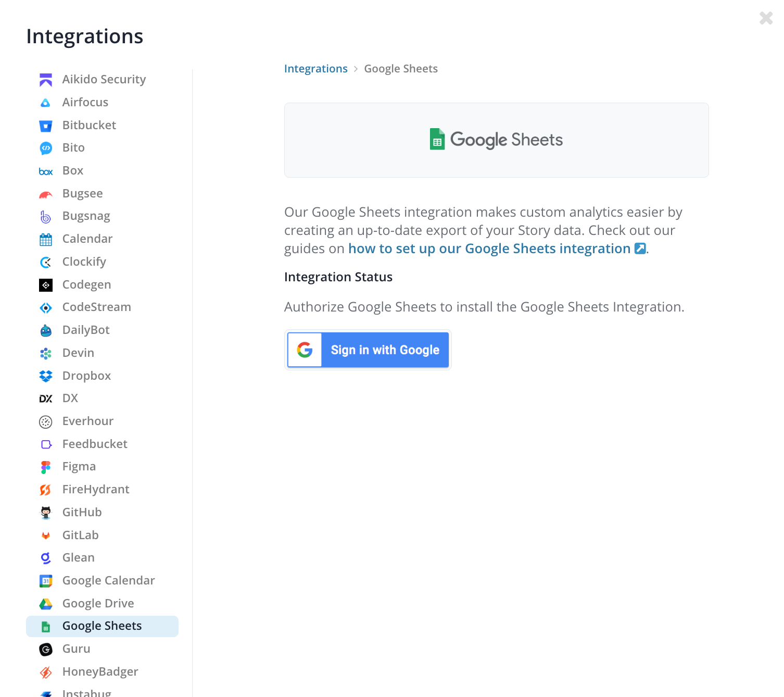Image resolution: width=784 pixels, height=697 pixels.
Task: Click the Integrations page title
Action: (85, 36)
